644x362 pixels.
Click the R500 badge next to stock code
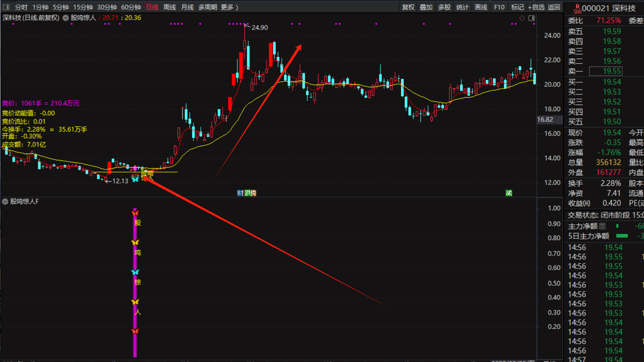577,9
